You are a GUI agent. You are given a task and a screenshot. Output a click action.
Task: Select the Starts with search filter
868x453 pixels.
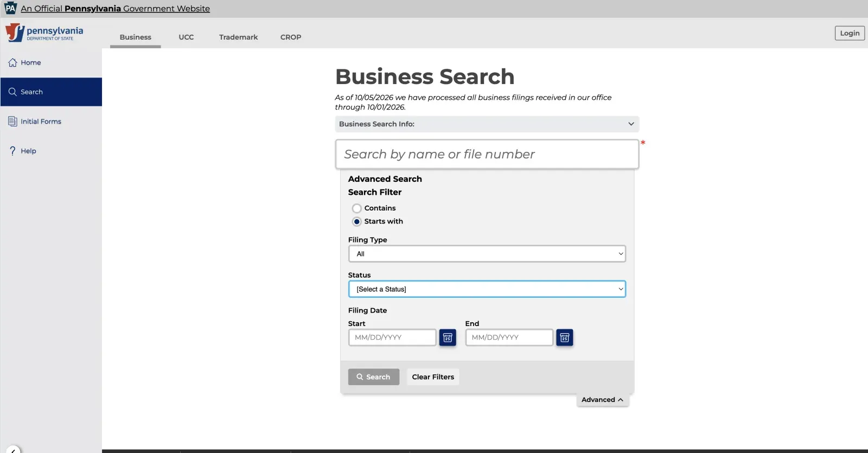pyautogui.click(x=356, y=221)
